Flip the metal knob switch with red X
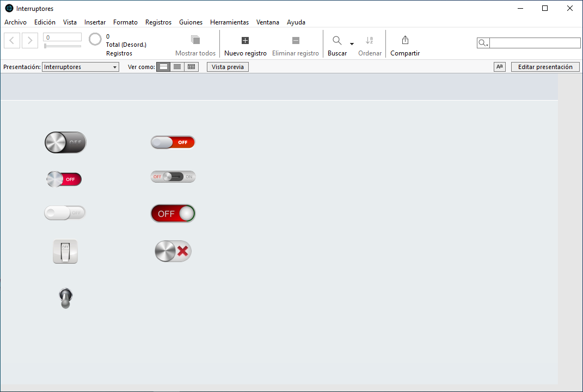 click(173, 251)
